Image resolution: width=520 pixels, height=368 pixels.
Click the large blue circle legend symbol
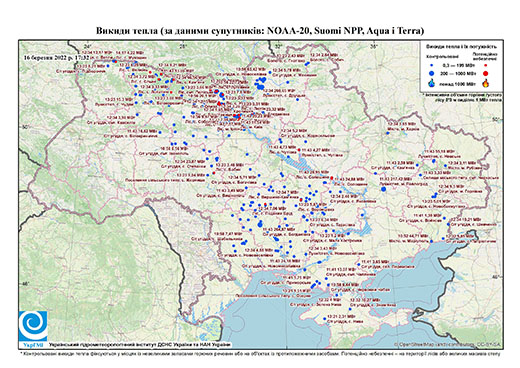[432, 73]
